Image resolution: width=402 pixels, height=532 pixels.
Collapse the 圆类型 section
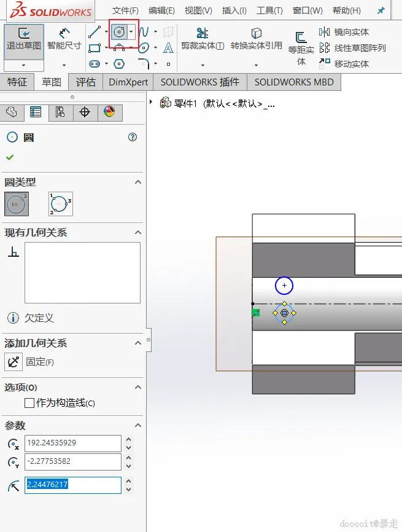(138, 182)
